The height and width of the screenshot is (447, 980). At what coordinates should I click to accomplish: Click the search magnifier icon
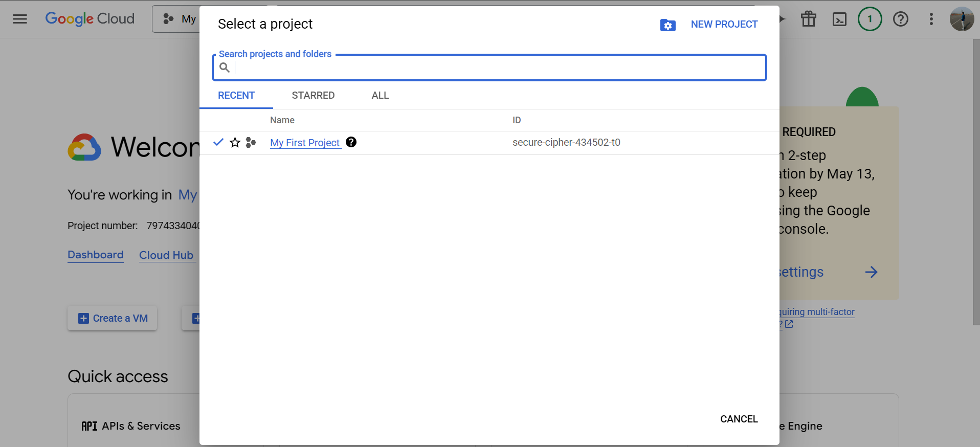coord(224,68)
